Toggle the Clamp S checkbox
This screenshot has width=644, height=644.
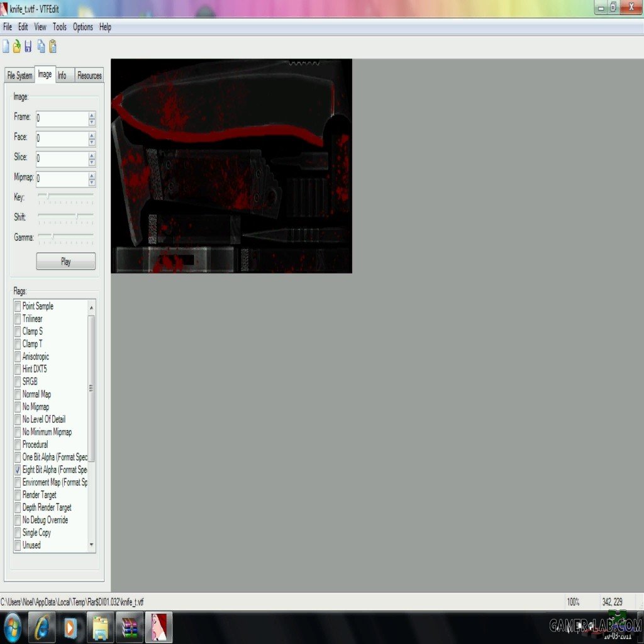coord(18,331)
